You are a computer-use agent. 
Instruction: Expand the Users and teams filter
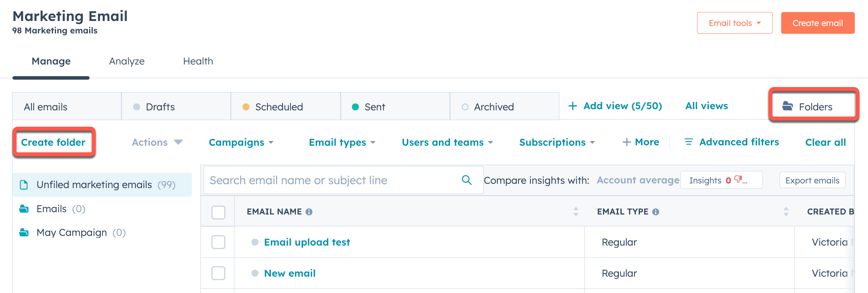coord(447,142)
